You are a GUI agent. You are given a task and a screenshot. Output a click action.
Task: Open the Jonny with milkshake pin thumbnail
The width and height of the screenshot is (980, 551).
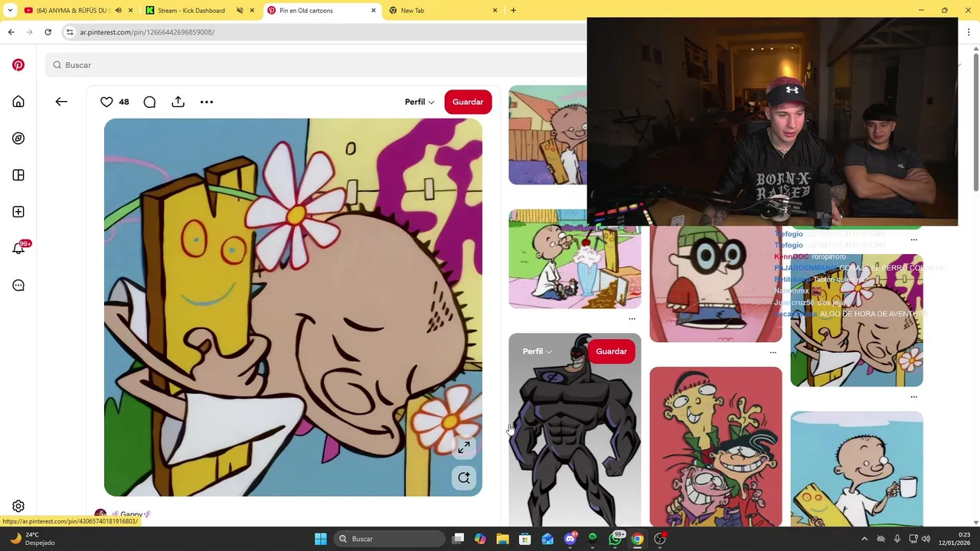575,259
